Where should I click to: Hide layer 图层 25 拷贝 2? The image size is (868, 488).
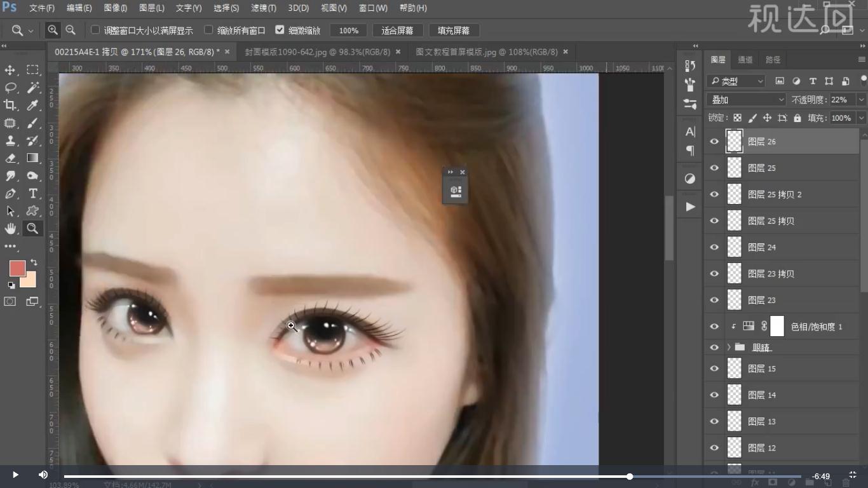[x=714, y=194]
